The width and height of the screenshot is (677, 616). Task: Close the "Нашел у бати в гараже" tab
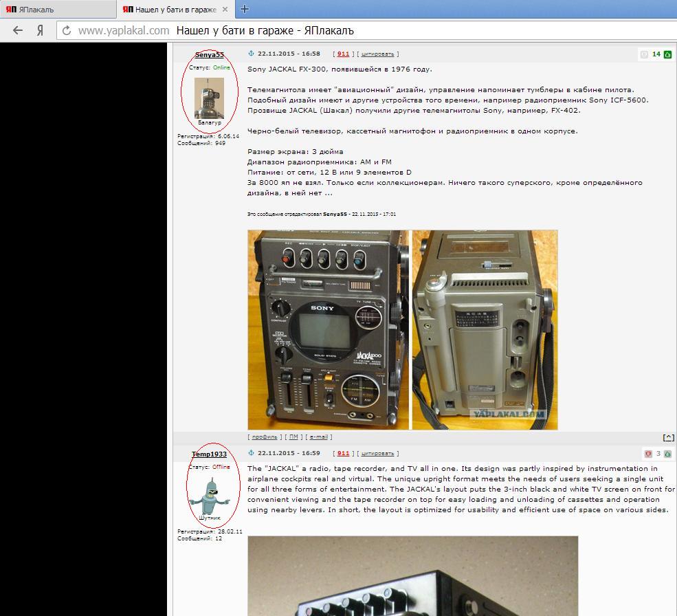pyautogui.click(x=227, y=10)
